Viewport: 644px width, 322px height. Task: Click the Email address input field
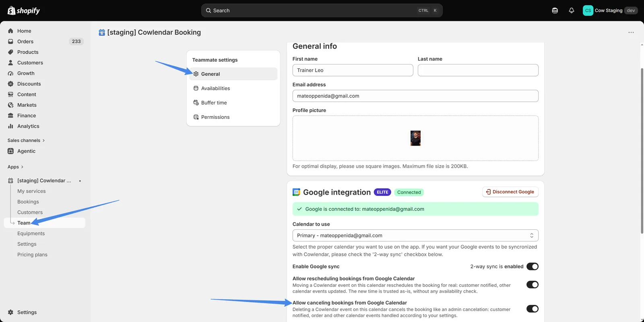click(x=415, y=96)
